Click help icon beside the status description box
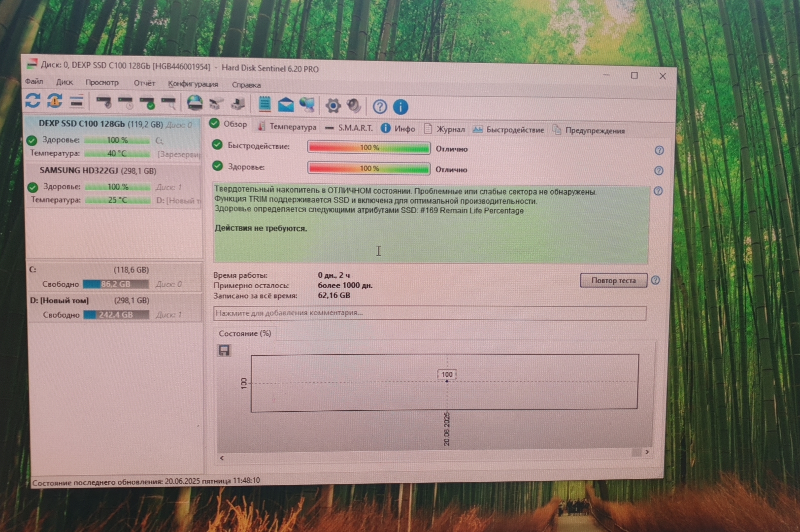Viewport: 800px width, 532px height. point(658,191)
